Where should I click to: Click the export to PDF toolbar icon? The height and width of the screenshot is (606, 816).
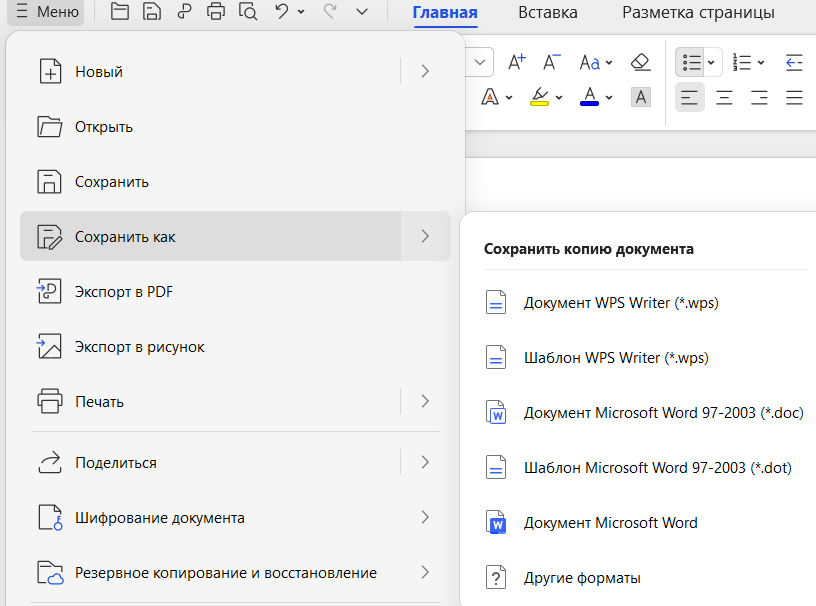pos(184,11)
